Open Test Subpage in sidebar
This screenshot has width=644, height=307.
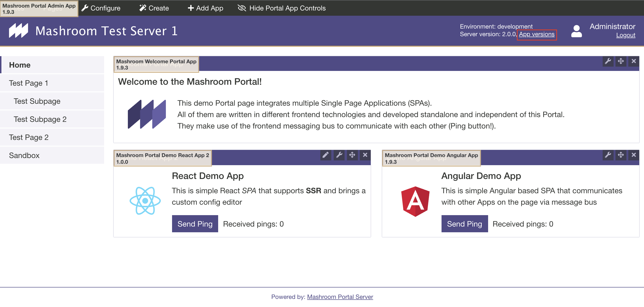coord(52,101)
